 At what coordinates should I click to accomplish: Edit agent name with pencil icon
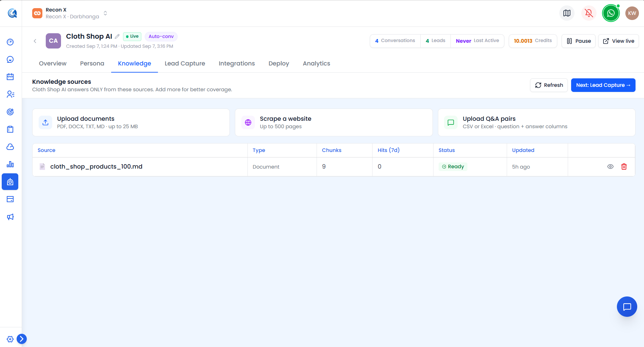117,36
